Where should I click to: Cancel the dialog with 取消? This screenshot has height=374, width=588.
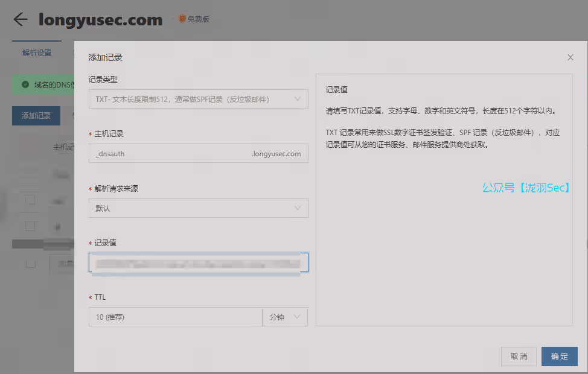(519, 357)
